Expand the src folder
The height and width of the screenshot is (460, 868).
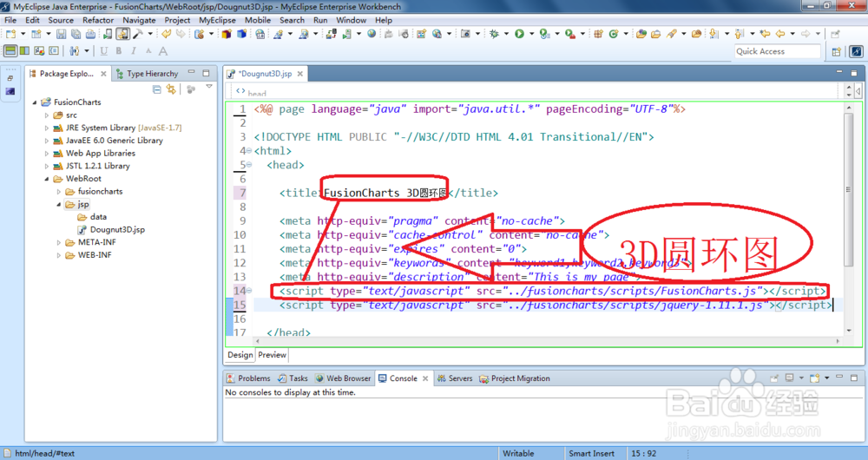[47, 115]
